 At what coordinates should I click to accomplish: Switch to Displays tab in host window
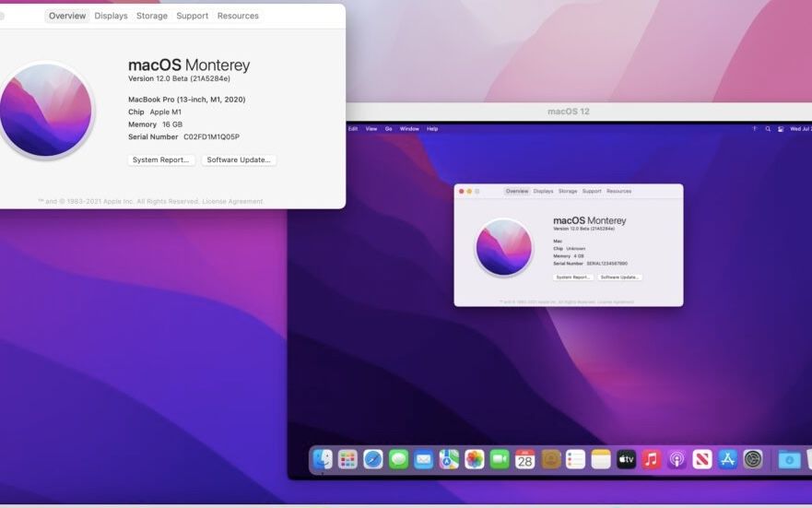111,16
